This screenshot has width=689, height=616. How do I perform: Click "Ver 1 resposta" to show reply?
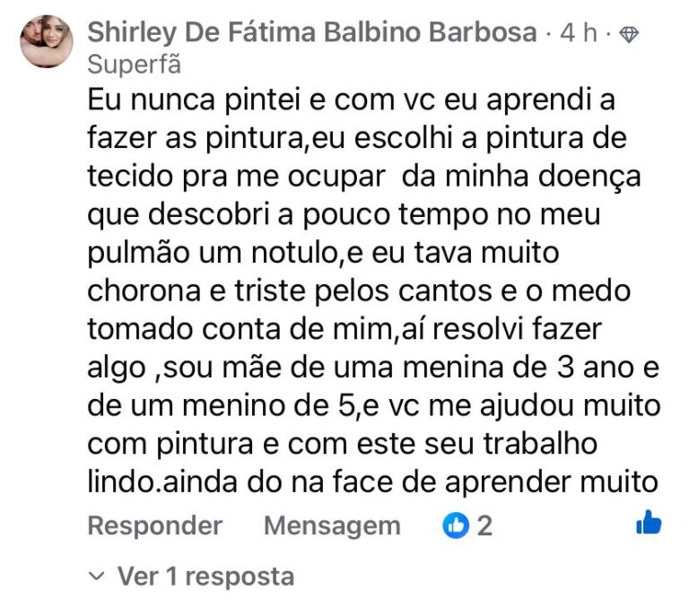click(205, 575)
